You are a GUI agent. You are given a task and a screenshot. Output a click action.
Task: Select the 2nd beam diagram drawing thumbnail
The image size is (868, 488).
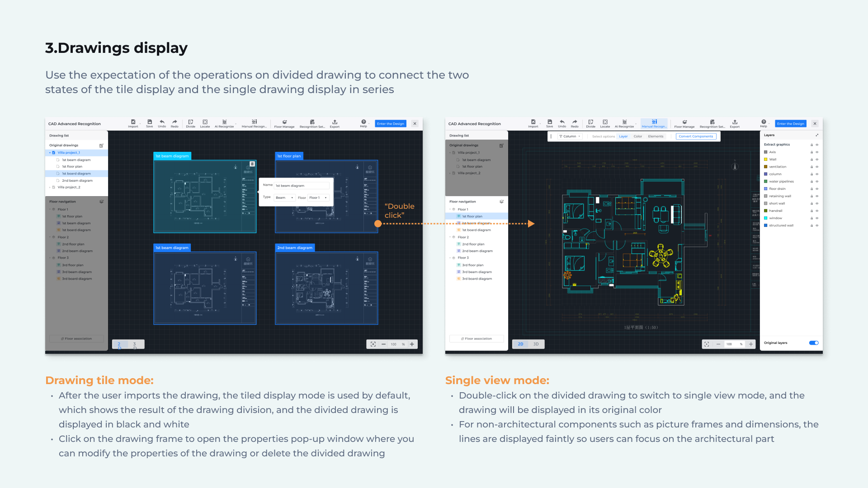(326, 288)
